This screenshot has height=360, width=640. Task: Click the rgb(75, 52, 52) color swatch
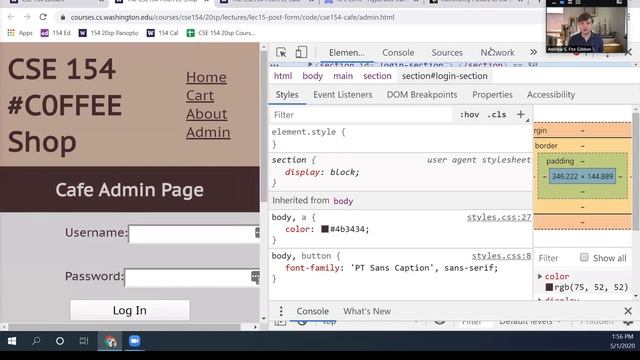549,287
